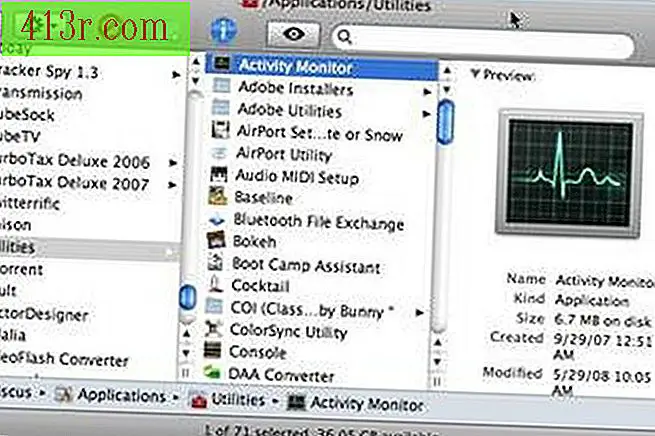Click the blue scroll thumb of left column
Image resolution: width=655 pixels, height=436 pixels.
188,297
